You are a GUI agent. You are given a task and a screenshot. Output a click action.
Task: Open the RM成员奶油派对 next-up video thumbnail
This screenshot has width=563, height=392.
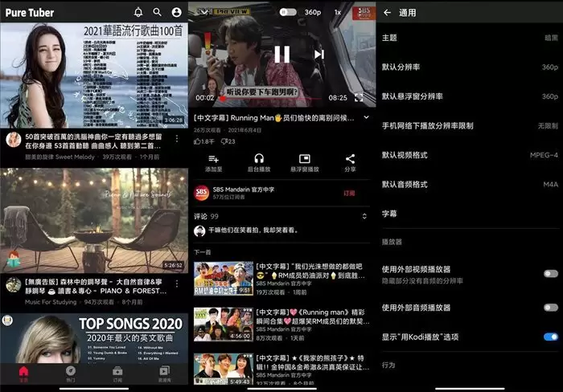(224, 278)
